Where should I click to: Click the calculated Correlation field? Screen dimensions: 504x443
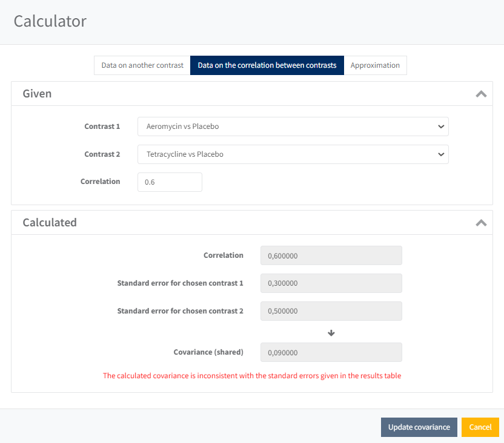[x=331, y=255]
